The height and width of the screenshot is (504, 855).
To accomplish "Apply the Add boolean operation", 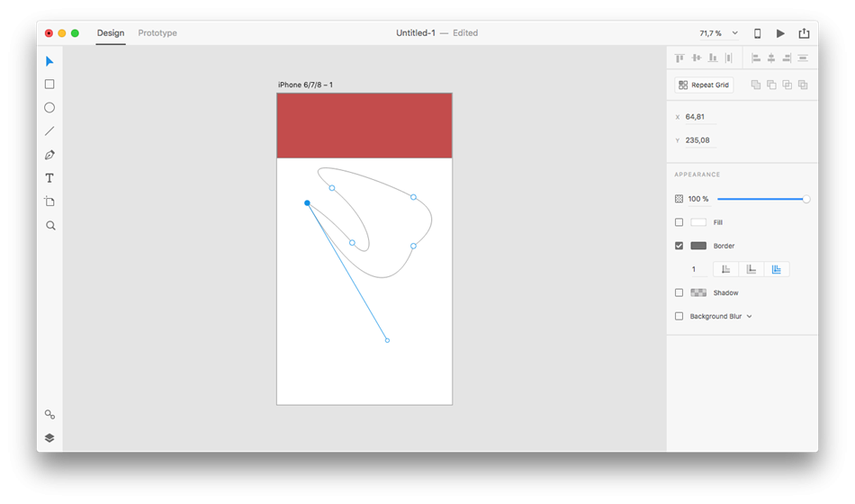I will [x=756, y=85].
